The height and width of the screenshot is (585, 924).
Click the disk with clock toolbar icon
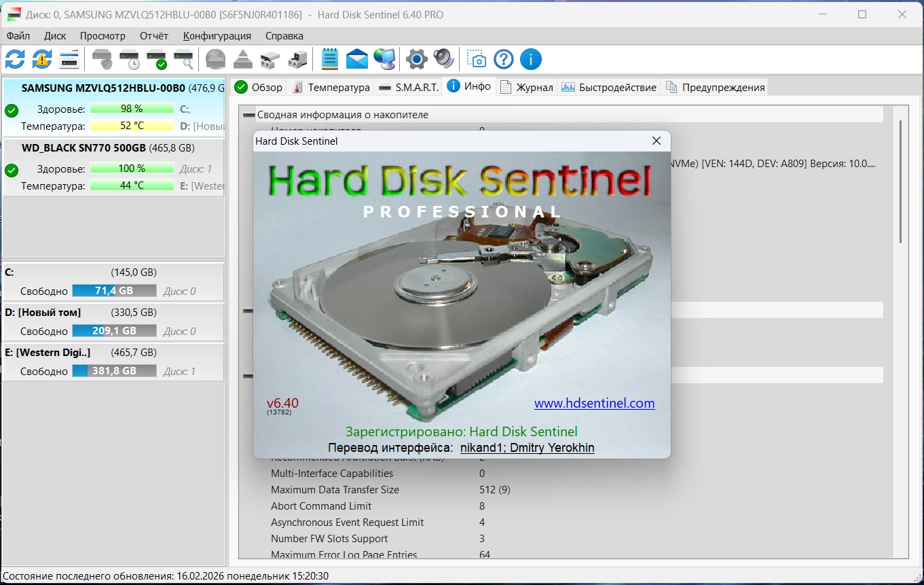click(130, 59)
